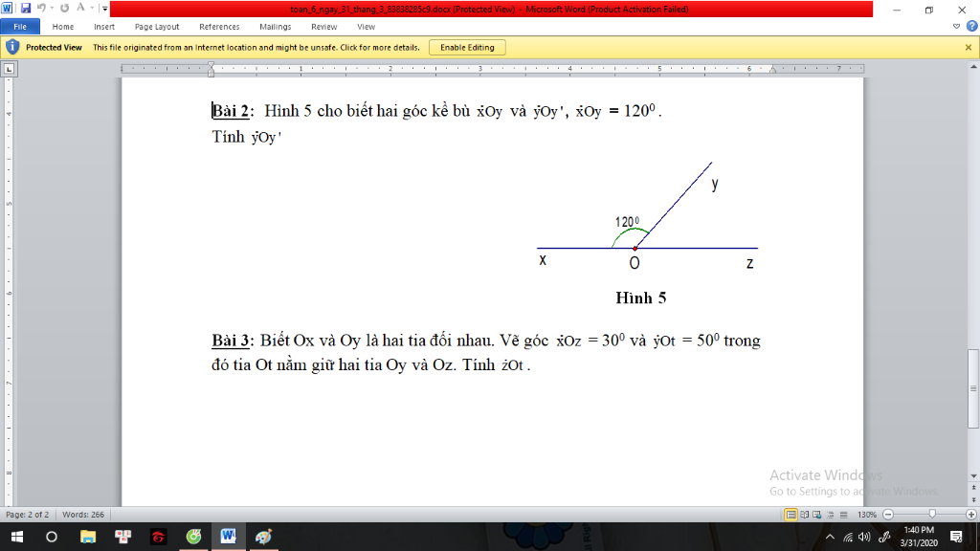
Task: Expand the minimized ribbon using the chevron
Action: (x=956, y=26)
